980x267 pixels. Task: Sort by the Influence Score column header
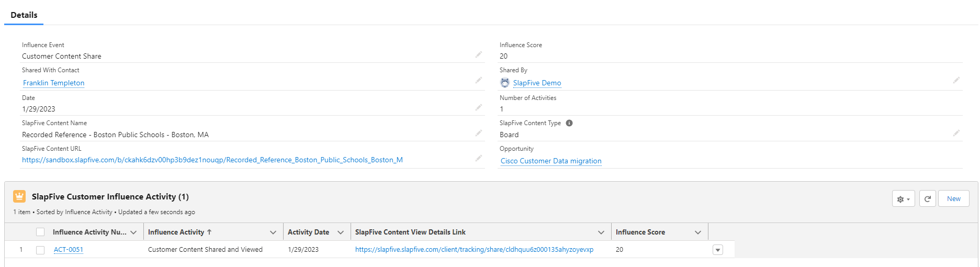[640, 232]
